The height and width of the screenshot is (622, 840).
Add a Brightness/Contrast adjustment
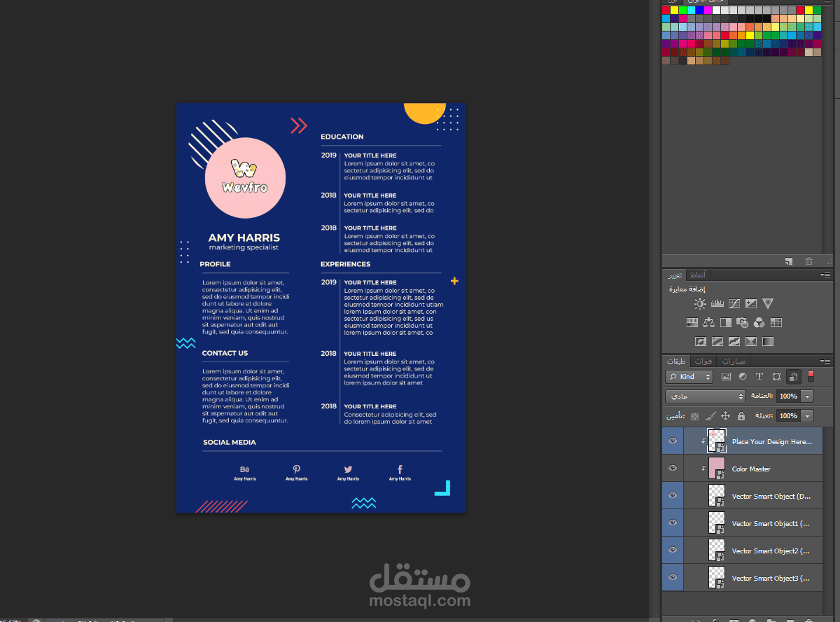coord(700,303)
